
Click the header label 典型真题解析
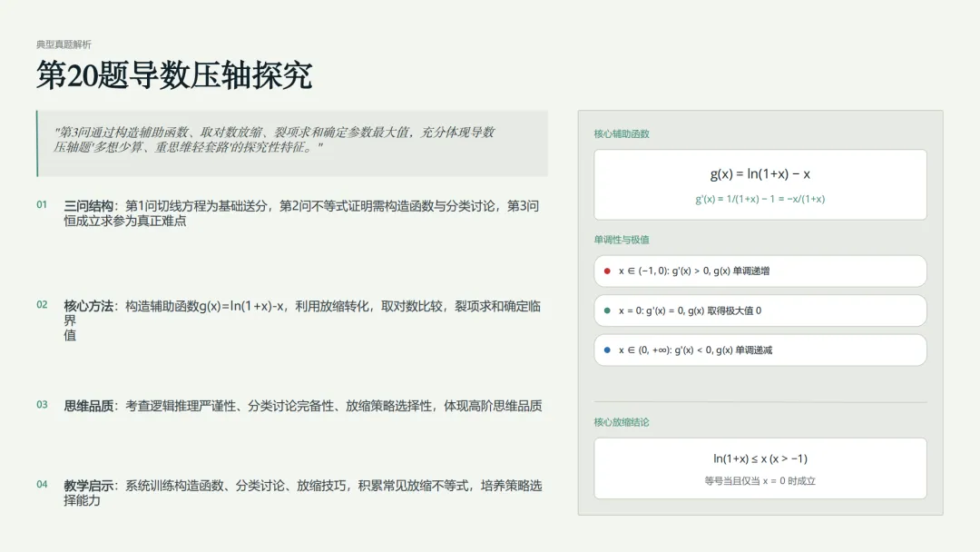click(x=64, y=44)
